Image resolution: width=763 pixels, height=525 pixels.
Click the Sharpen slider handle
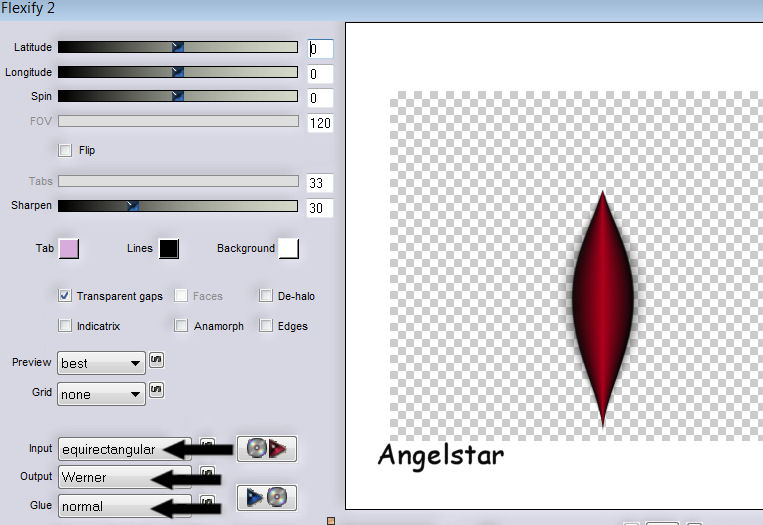pyautogui.click(x=132, y=206)
